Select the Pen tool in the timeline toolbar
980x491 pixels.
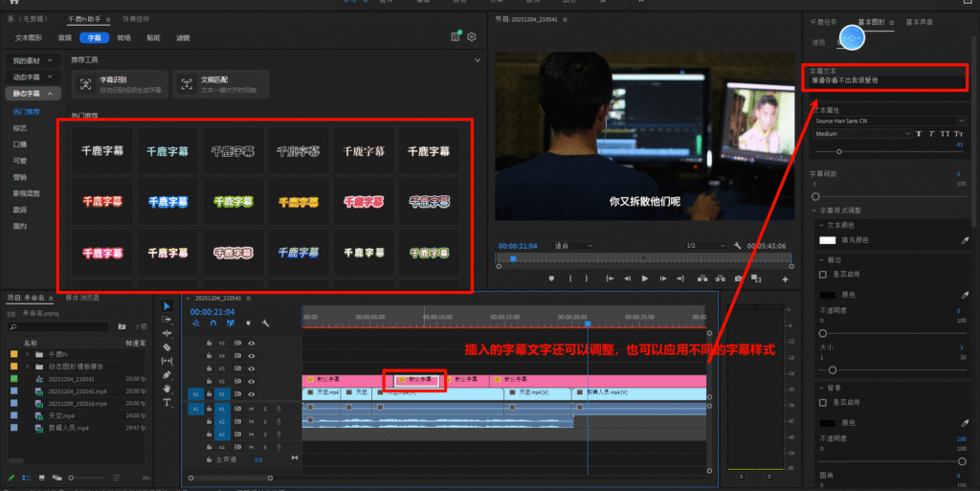pyautogui.click(x=167, y=375)
